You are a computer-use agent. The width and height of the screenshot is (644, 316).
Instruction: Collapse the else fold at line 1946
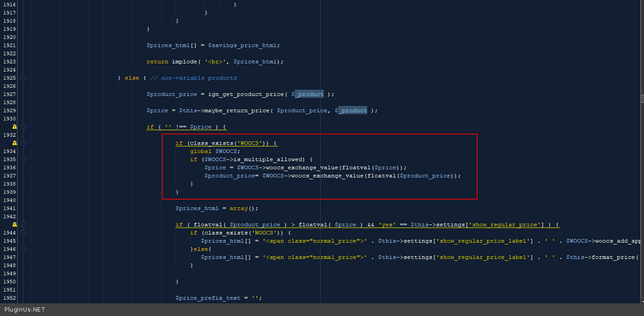click(24, 249)
